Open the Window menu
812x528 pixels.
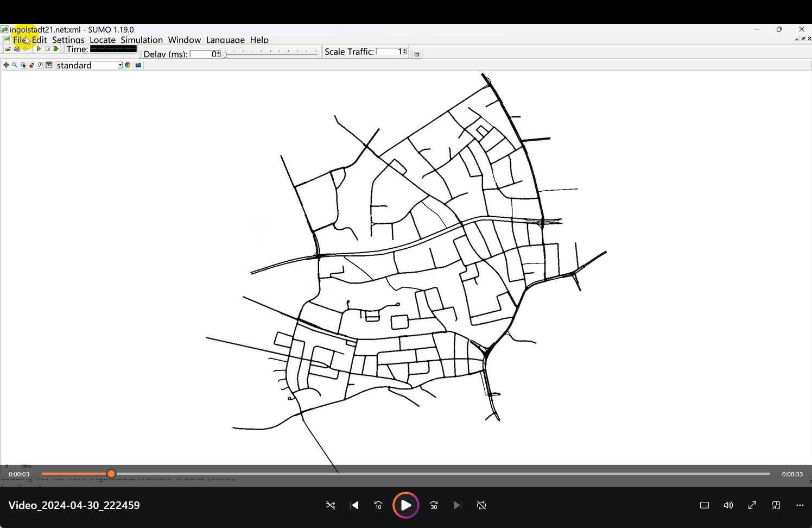[185, 40]
